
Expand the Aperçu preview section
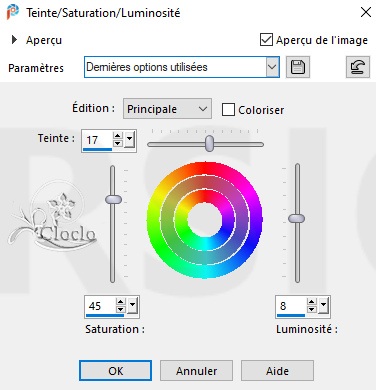pyautogui.click(x=14, y=40)
